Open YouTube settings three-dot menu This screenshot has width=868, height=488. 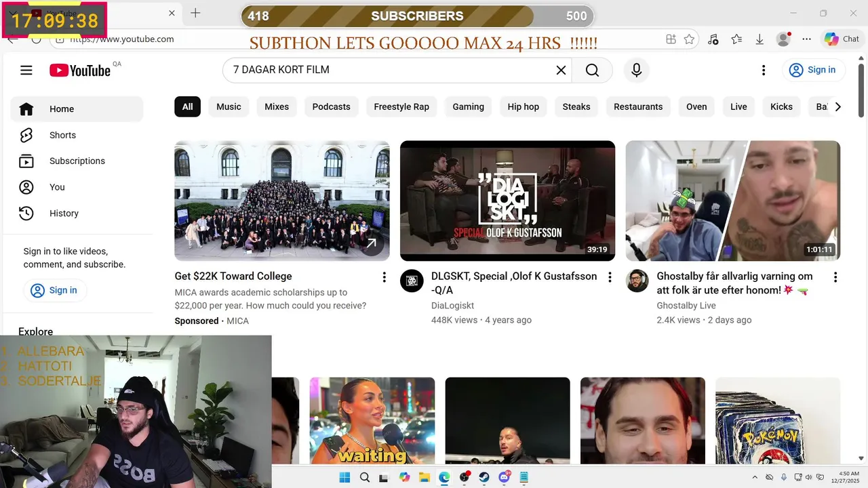(x=764, y=70)
